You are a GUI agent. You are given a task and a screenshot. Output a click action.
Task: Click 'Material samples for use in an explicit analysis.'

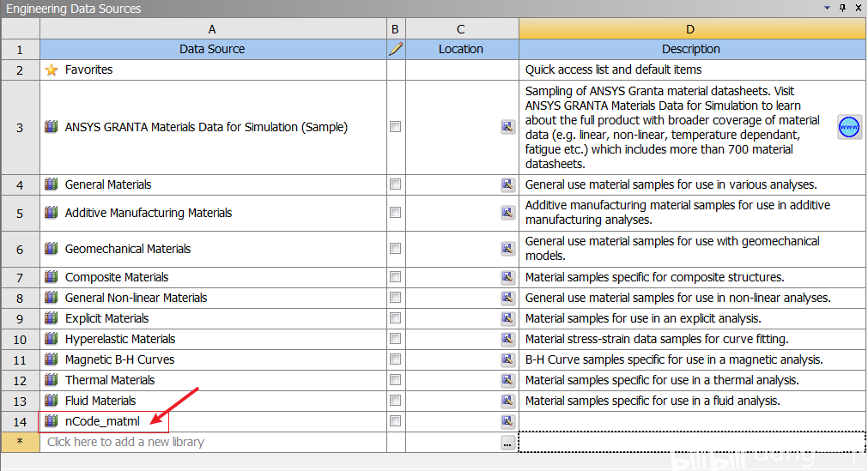[x=643, y=318]
